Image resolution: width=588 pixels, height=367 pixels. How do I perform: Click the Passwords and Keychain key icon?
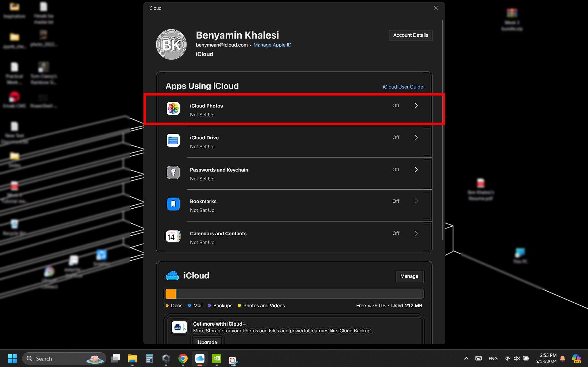(173, 172)
